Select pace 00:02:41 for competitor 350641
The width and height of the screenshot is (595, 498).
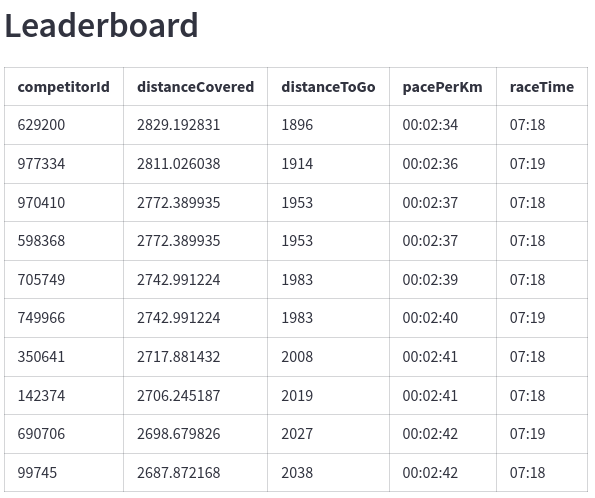pos(430,357)
